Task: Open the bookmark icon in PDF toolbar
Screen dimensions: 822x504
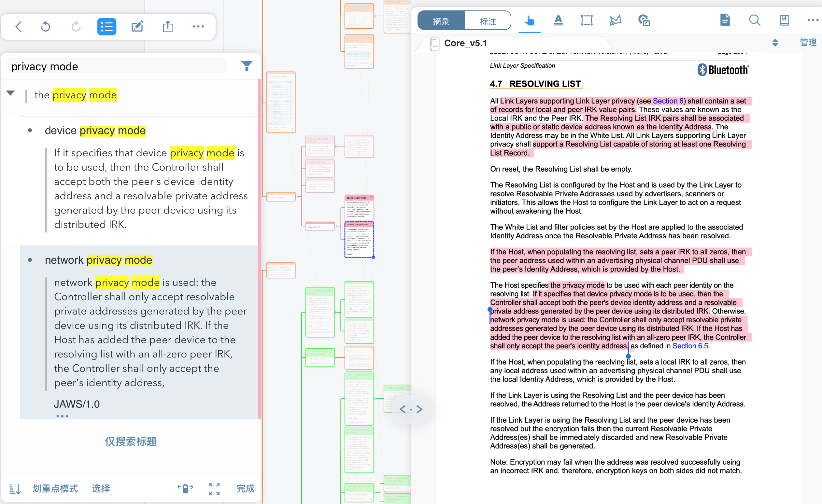Action: pos(784,21)
